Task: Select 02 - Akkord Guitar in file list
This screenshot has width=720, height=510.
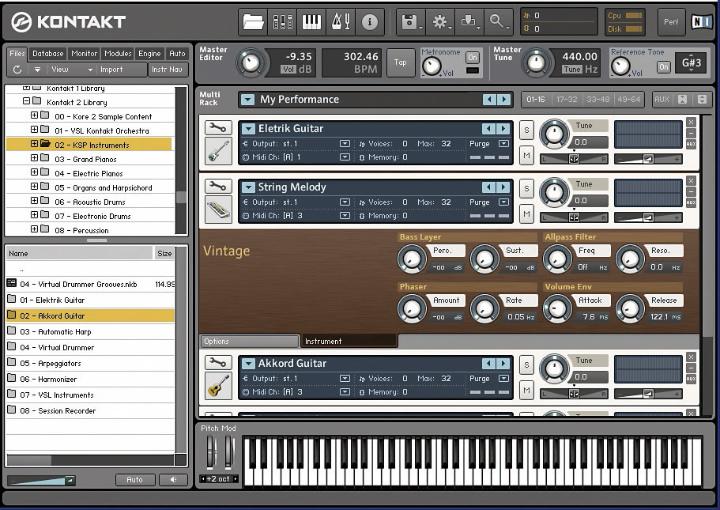Action: 90,316
